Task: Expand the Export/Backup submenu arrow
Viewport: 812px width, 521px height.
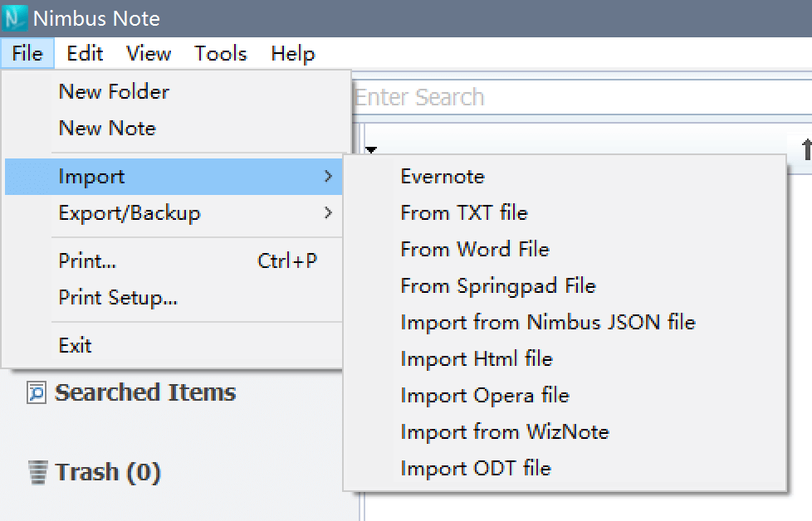Action: point(328,212)
